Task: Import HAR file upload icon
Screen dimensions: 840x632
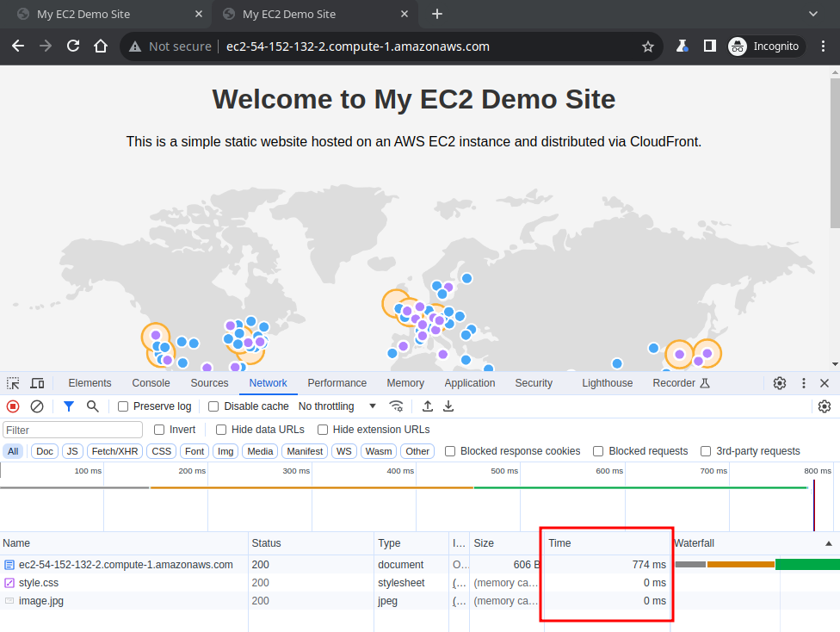Action: (428, 406)
